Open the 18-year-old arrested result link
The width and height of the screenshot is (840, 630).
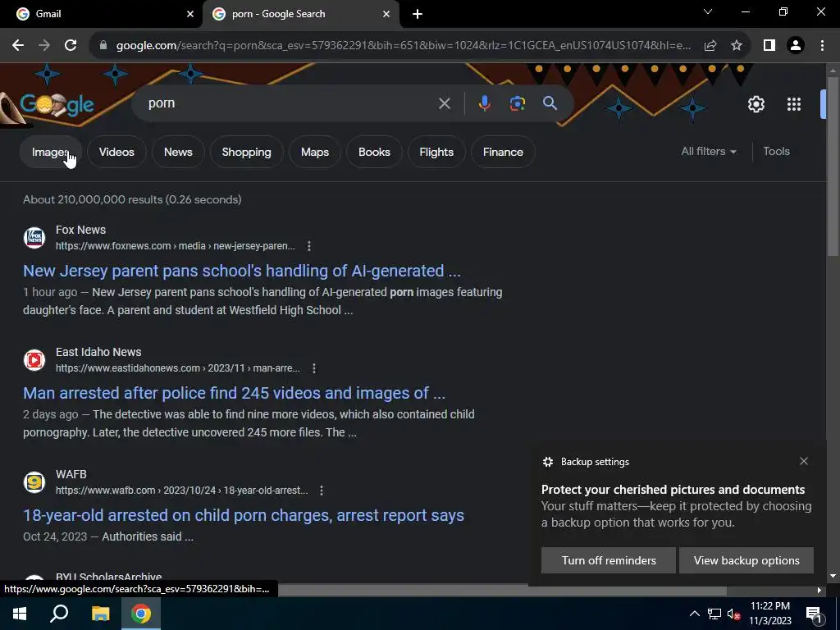point(244,515)
